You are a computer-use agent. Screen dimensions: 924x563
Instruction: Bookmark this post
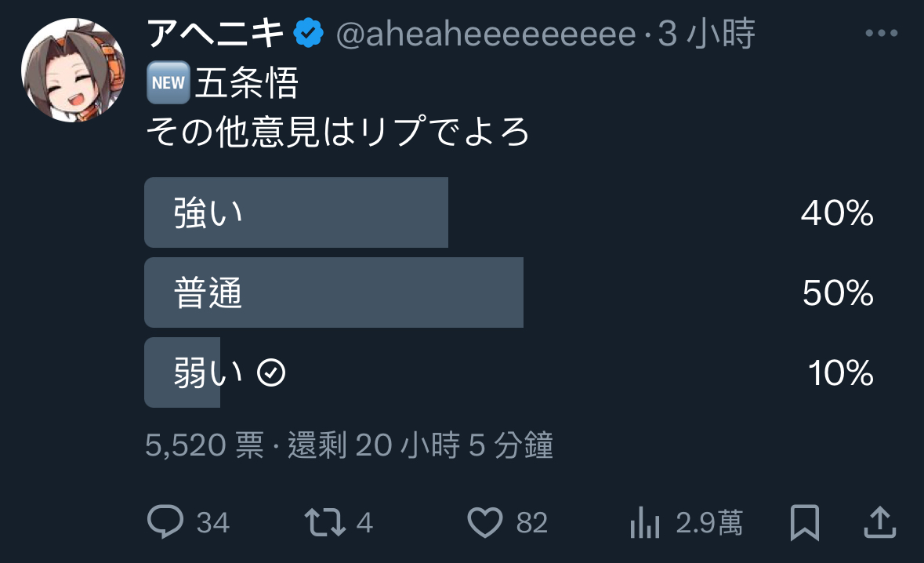click(x=804, y=522)
